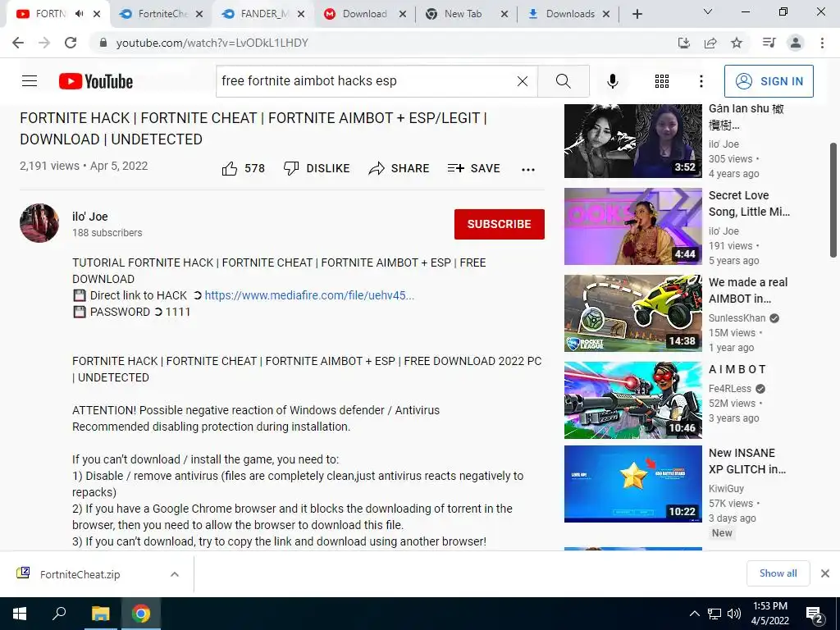The width and height of the screenshot is (840, 630).
Task: Go to YouTube home via the logo
Action: pyautogui.click(x=96, y=81)
